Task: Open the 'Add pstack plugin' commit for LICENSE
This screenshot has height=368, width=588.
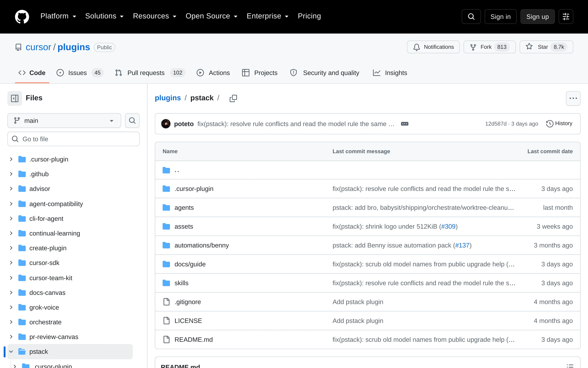Action: [358, 321]
